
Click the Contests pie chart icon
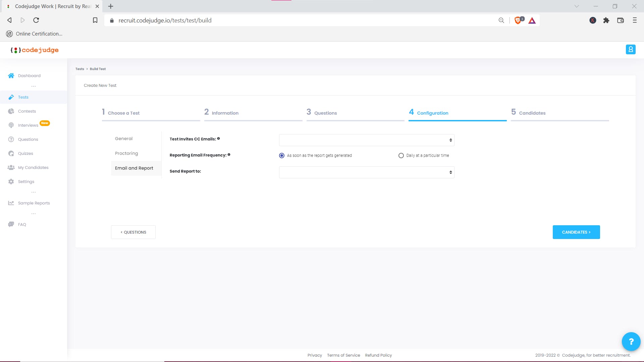(x=11, y=111)
